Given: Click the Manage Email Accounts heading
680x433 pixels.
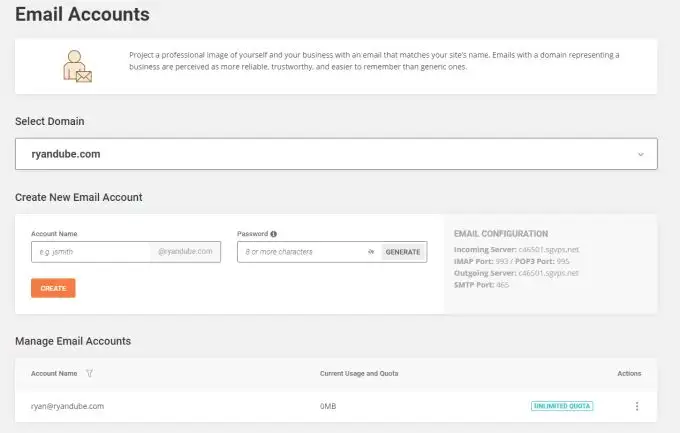Looking at the screenshot, I should coord(73,341).
